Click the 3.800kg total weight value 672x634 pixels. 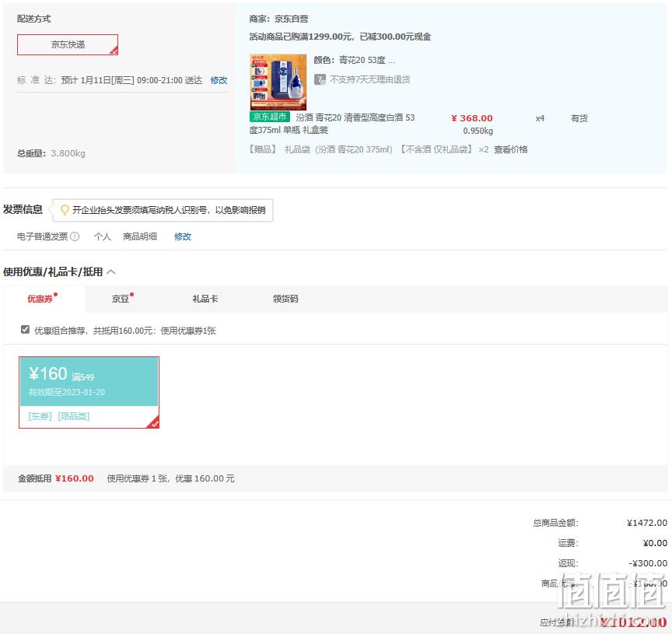point(68,153)
